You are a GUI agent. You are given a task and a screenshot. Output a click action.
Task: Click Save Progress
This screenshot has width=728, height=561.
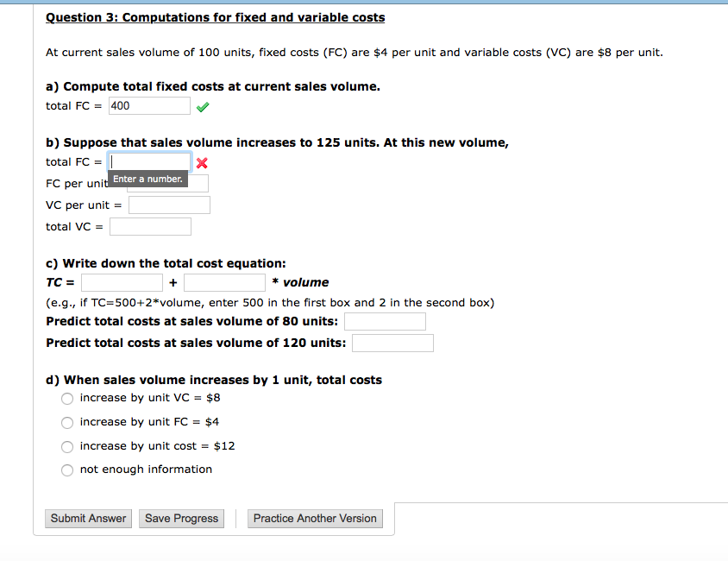click(180, 518)
